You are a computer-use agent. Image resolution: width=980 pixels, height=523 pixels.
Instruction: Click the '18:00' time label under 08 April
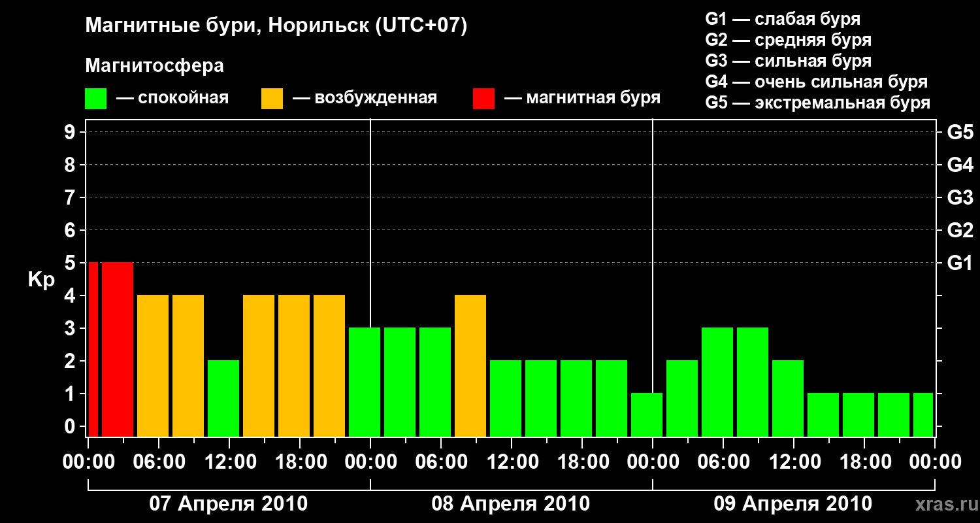[583, 462]
